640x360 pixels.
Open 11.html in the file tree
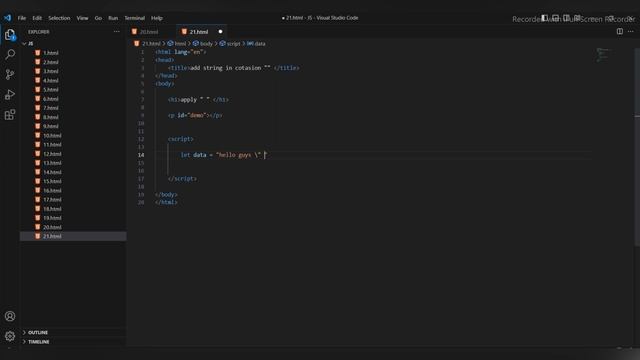[52, 145]
